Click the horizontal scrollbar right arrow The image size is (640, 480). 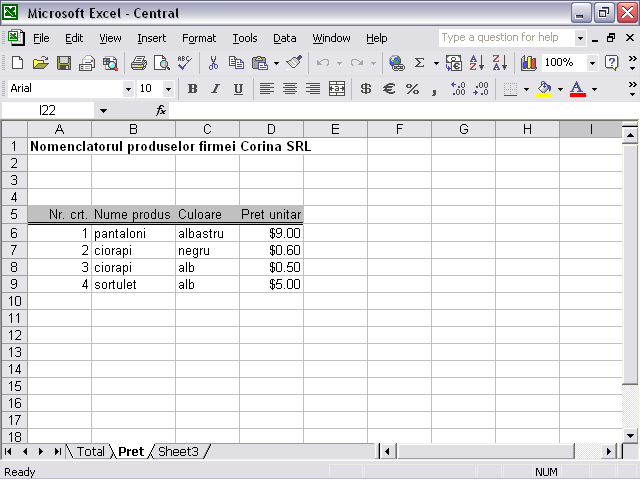pyautogui.click(x=609, y=451)
